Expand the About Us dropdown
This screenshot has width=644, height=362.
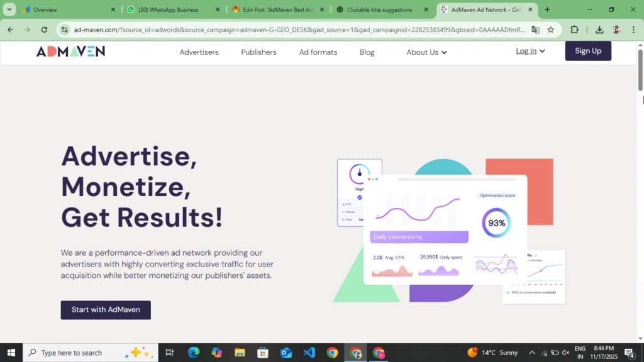[x=426, y=52]
